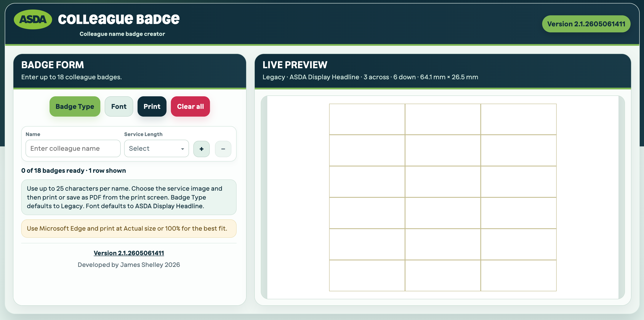Click 'Developed by James Shelley 2026' text

pos(129,265)
